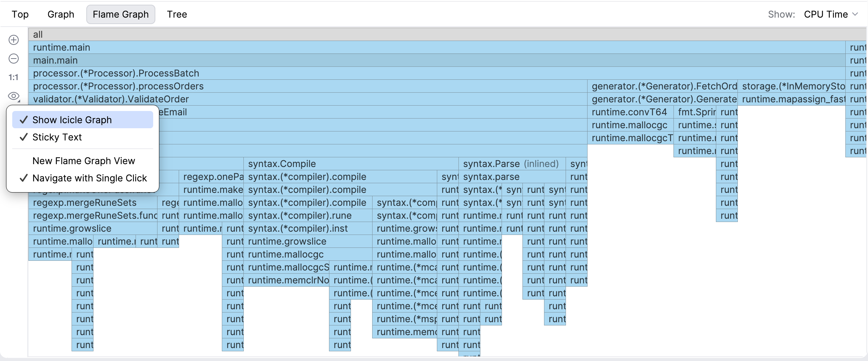The image size is (868, 361).
Task: Choose New Flame Graph View
Action: 83,161
